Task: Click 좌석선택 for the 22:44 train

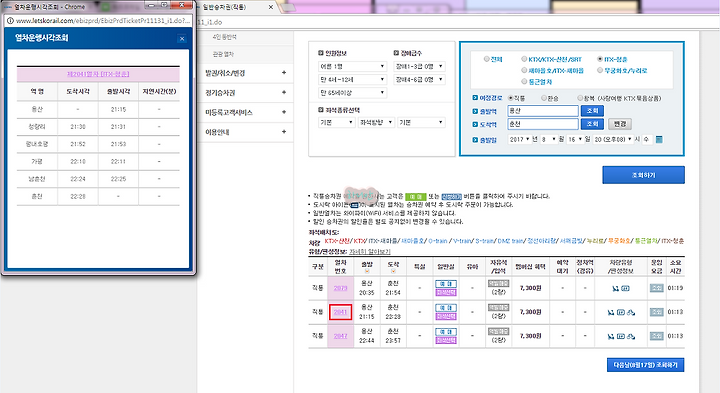Action: click(446, 340)
